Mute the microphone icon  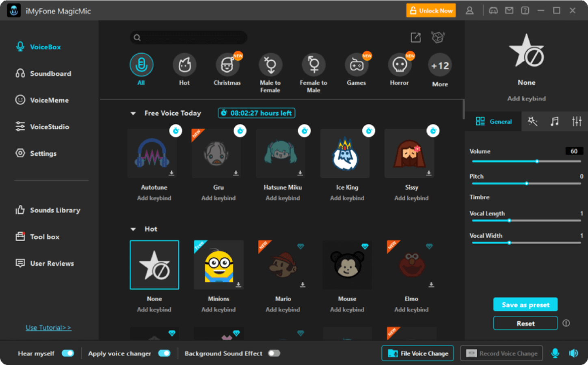pos(555,353)
